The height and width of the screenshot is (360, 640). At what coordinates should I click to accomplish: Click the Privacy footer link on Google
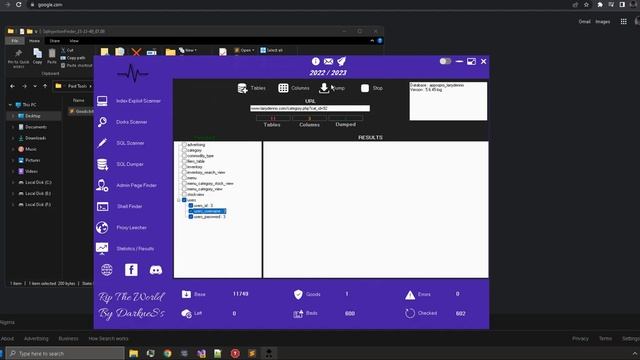(580, 339)
